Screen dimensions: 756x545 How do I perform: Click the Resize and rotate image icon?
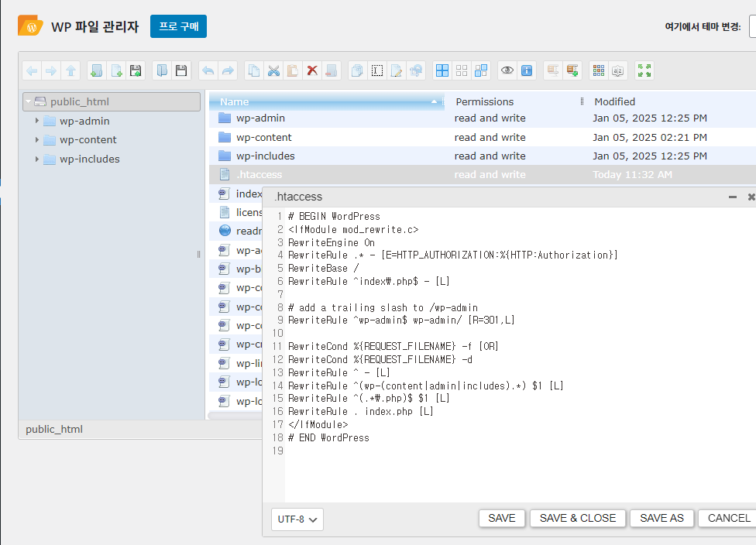coord(416,71)
